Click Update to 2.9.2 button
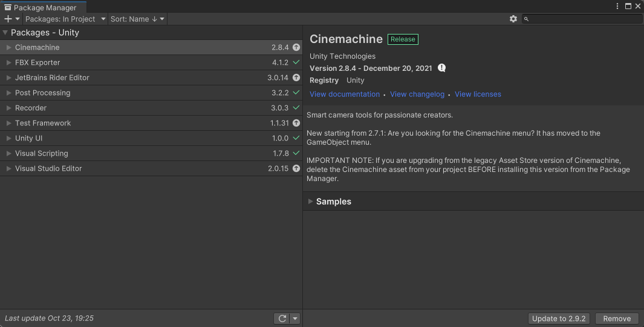This screenshot has width=644, height=327. tap(559, 319)
